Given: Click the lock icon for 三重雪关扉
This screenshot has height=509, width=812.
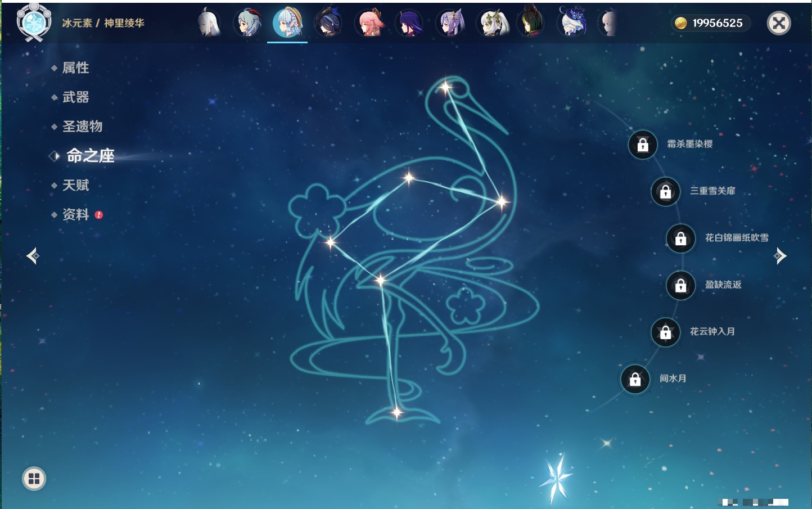Looking at the screenshot, I should (x=666, y=191).
